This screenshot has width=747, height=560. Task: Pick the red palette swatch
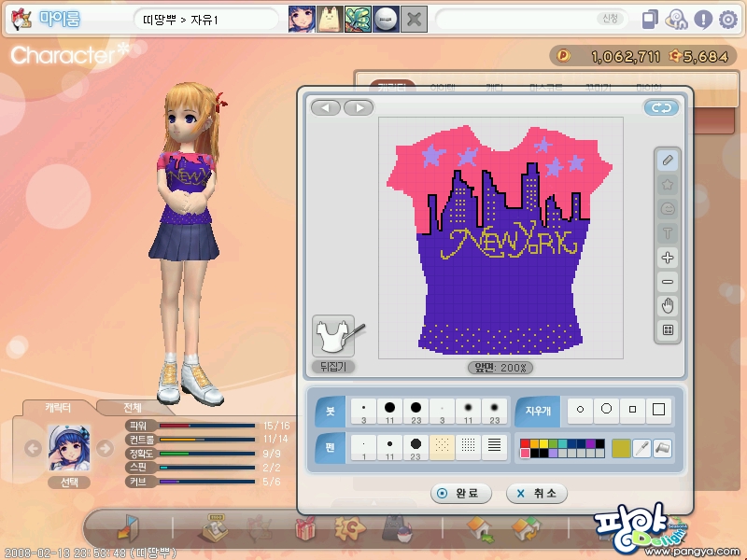click(525, 444)
